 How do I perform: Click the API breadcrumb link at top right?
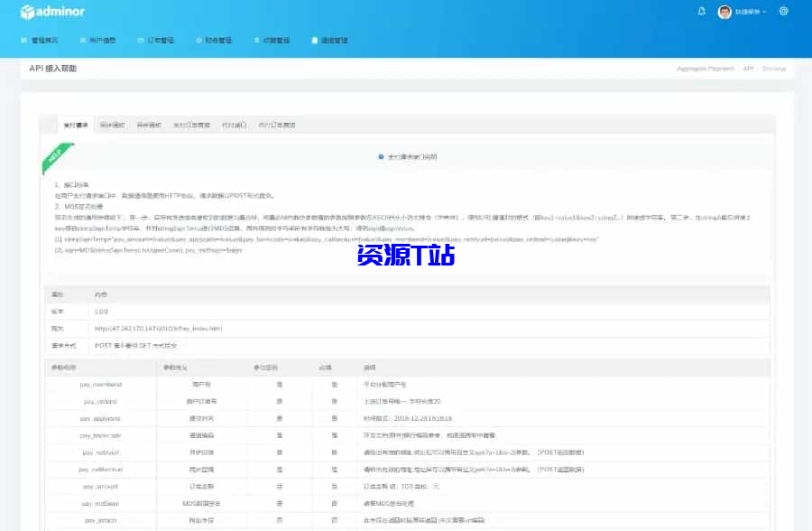(x=746, y=68)
